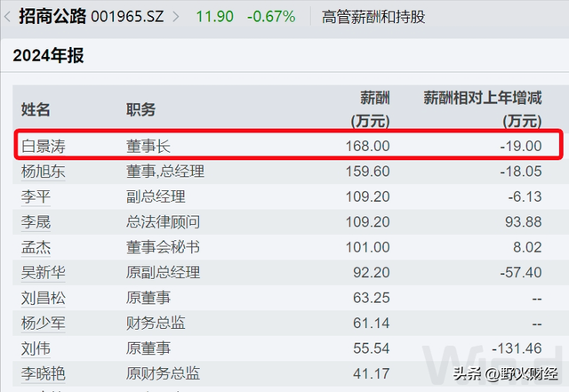Click salary change value -19.00
The height and width of the screenshot is (392, 569).
pyautogui.click(x=521, y=147)
